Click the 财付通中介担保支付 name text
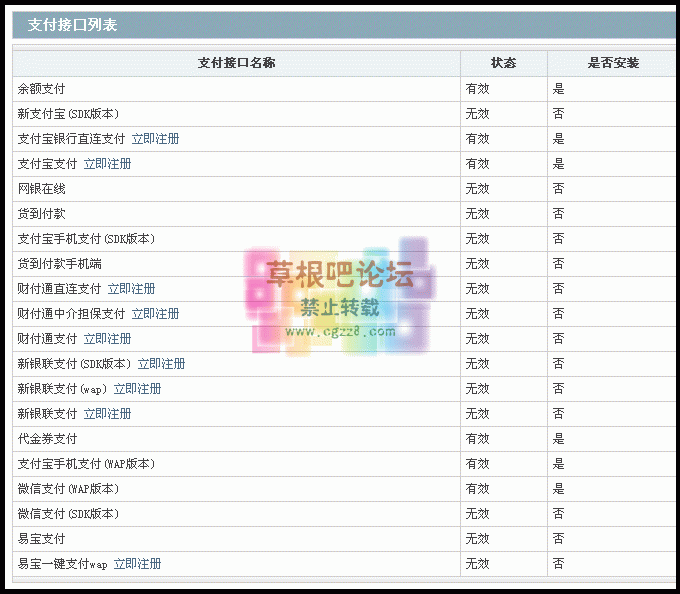680x594 pixels. (71, 314)
